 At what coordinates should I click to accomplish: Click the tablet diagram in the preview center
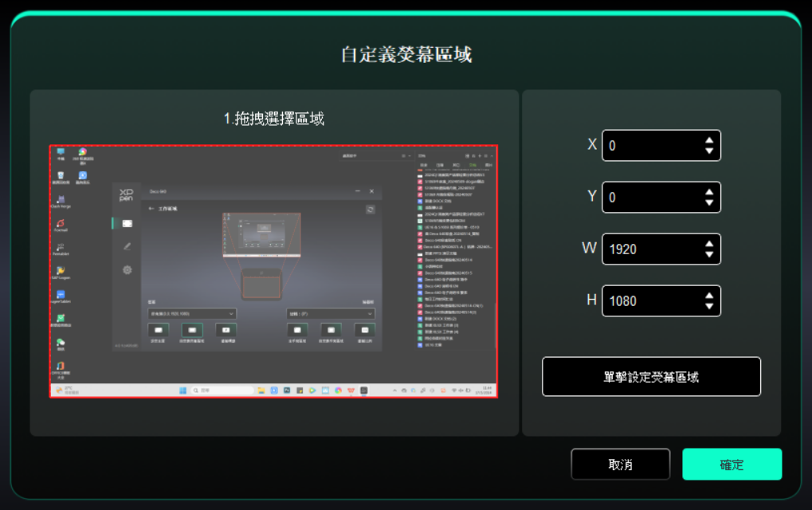(x=261, y=283)
